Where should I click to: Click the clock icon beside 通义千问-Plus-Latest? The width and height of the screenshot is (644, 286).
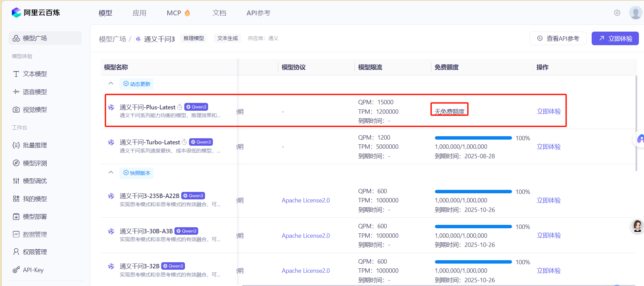[x=180, y=107]
